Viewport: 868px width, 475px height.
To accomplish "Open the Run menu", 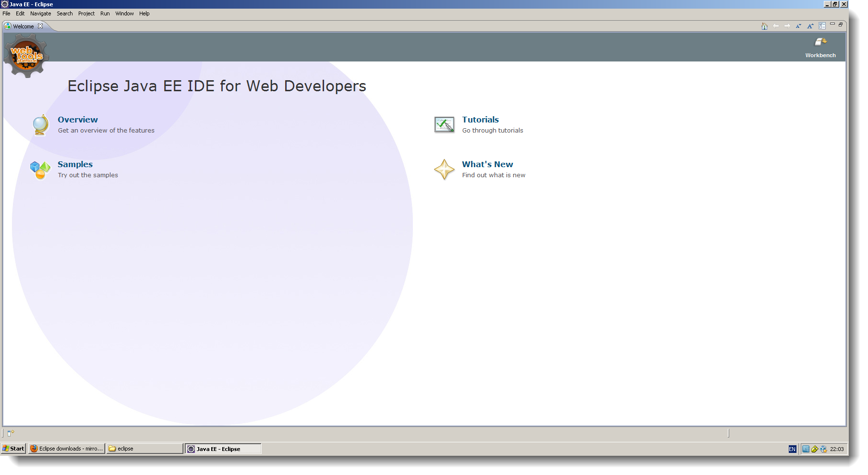I will (x=105, y=13).
